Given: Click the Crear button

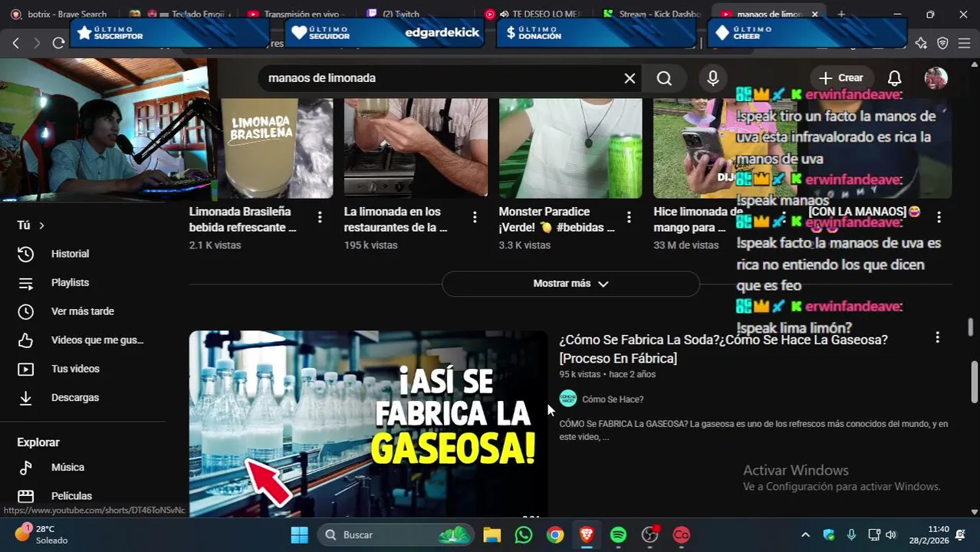Looking at the screenshot, I should point(841,78).
